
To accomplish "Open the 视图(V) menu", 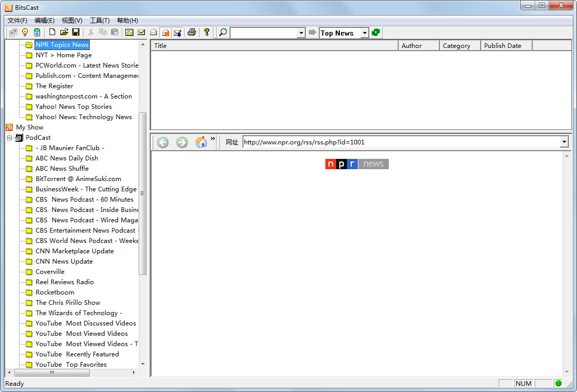I will (72, 21).
